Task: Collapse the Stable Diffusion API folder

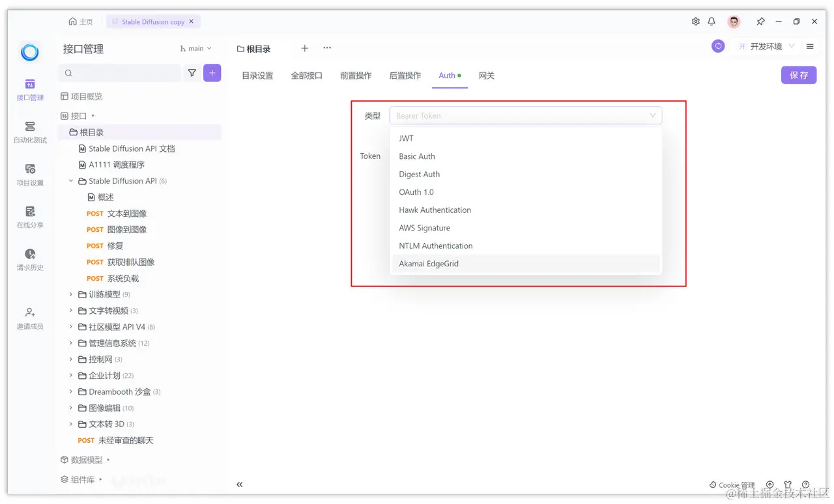Action: (71, 181)
